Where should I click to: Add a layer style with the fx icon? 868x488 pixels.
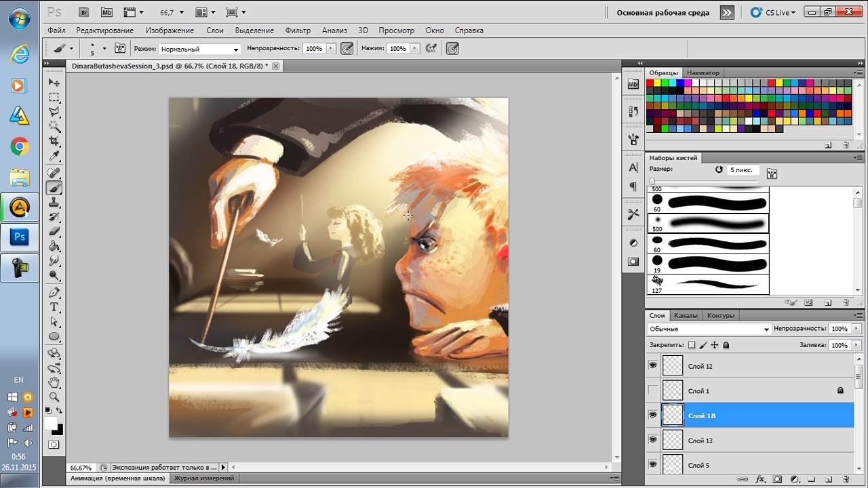[760, 479]
